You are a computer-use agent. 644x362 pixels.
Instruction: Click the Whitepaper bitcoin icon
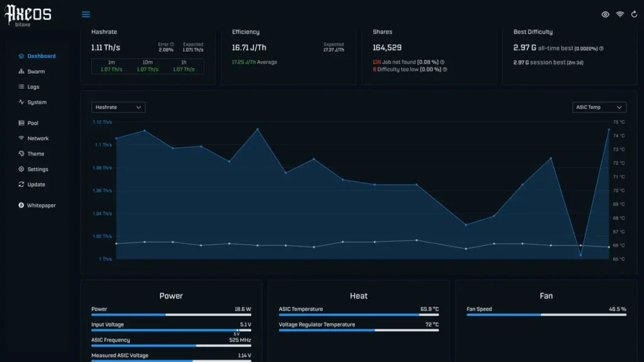click(21, 206)
